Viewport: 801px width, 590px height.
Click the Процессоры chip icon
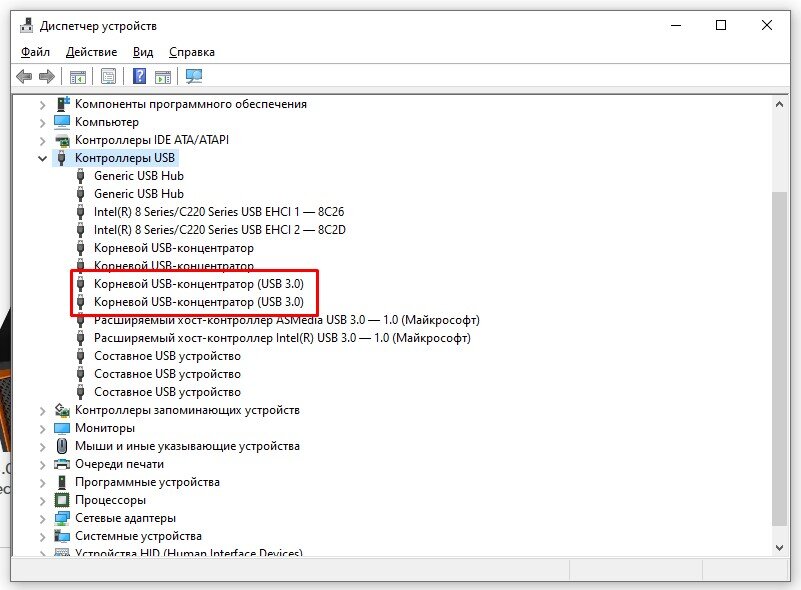click(x=62, y=500)
